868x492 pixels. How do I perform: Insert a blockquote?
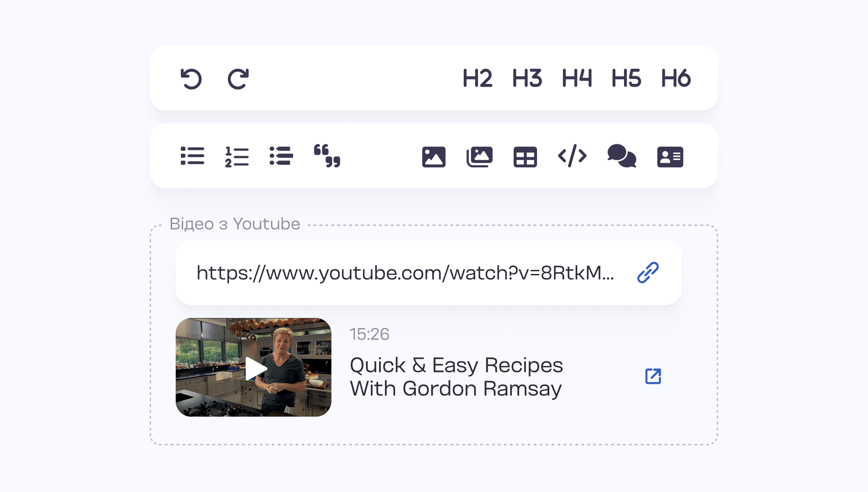[x=327, y=156]
